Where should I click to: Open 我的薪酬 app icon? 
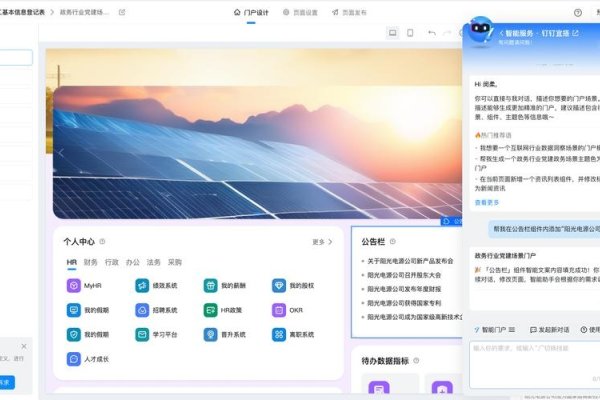coord(210,286)
